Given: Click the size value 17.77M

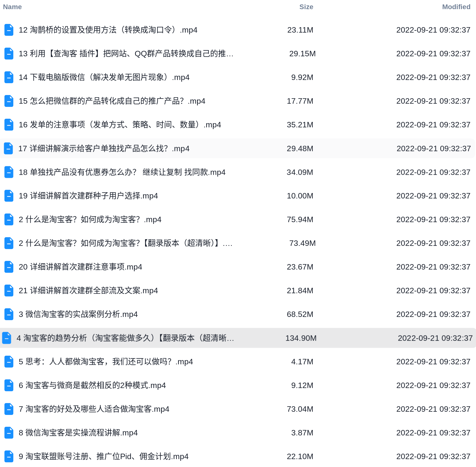Looking at the screenshot, I should coord(300,101).
